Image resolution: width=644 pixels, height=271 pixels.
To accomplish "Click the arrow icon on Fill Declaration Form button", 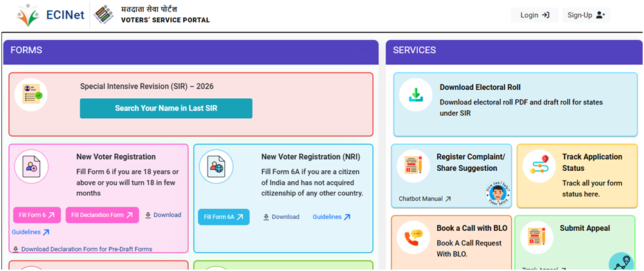I will click(129, 215).
